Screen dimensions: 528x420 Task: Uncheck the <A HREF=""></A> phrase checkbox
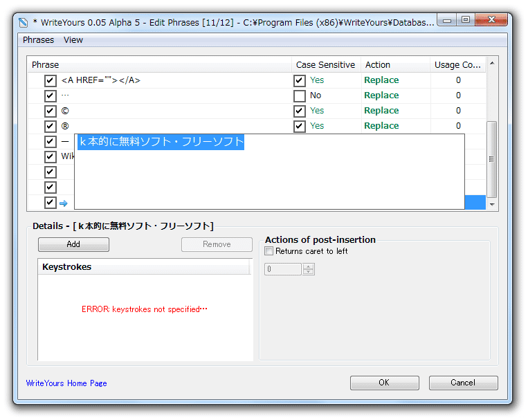(x=51, y=80)
